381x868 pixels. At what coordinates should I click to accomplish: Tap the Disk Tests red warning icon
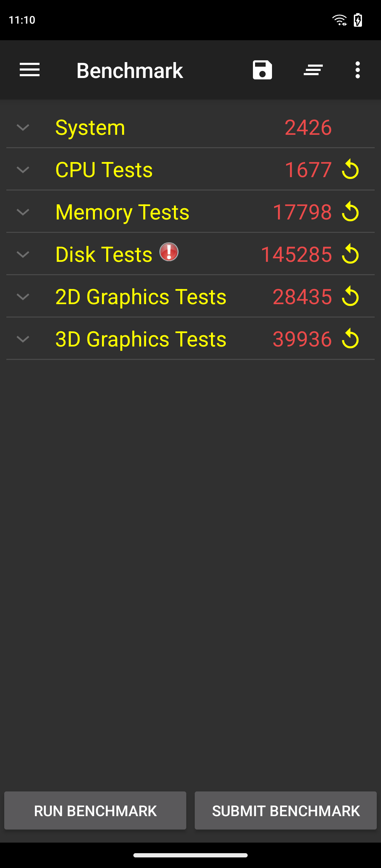[x=169, y=252]
